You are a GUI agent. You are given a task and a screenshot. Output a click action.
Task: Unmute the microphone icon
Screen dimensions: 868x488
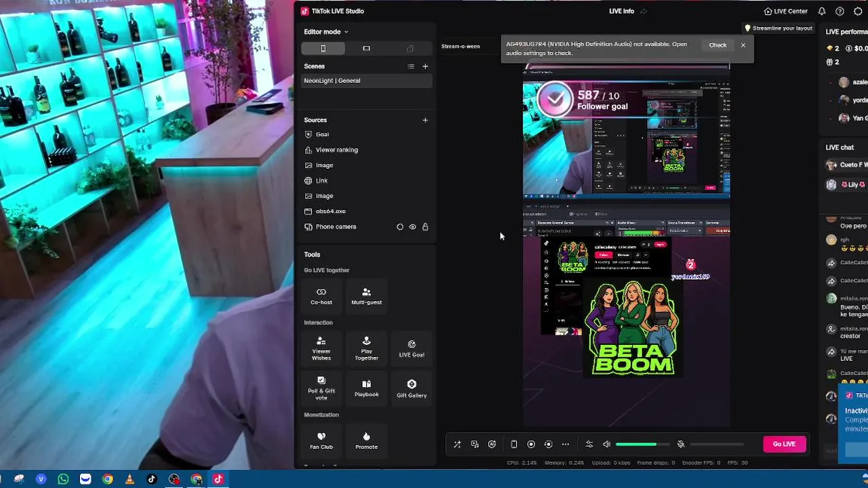pyautogui.click(x=681, y=445)
